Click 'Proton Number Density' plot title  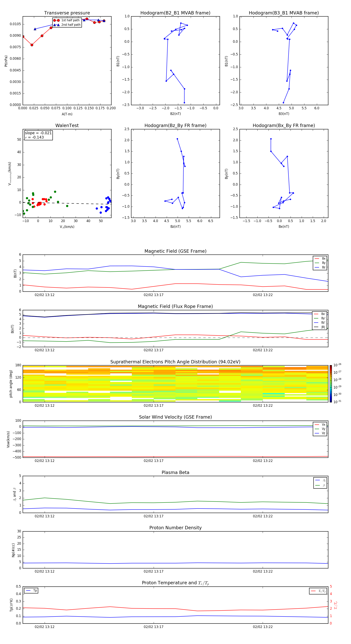tap(175, 528)
